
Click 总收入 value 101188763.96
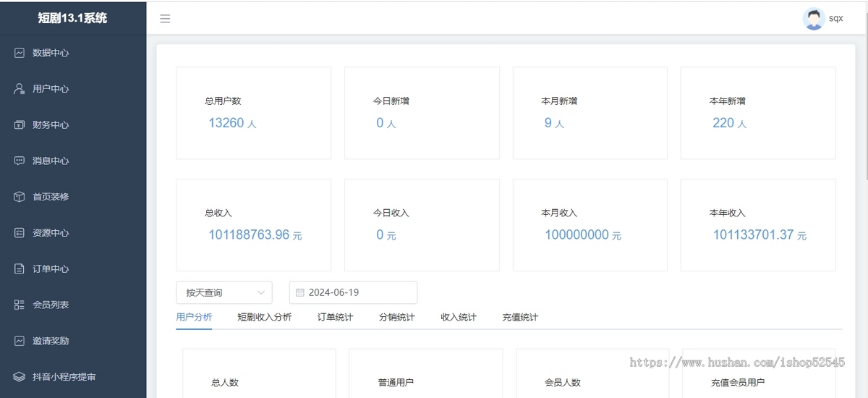click(249, 235)
